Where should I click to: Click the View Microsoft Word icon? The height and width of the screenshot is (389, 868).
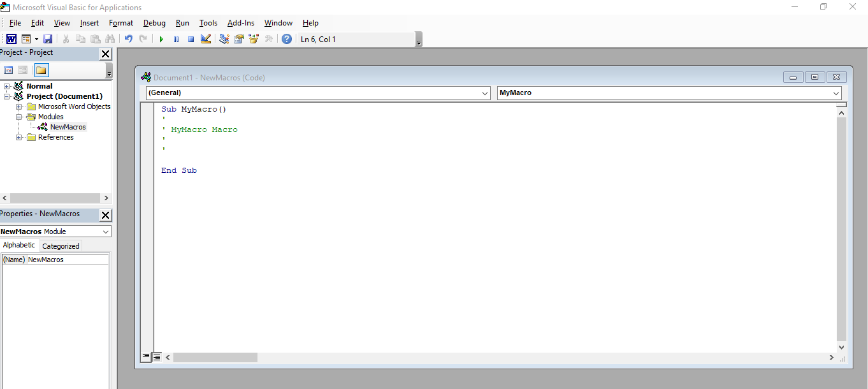pyautogui.click(x=11, y=39)
